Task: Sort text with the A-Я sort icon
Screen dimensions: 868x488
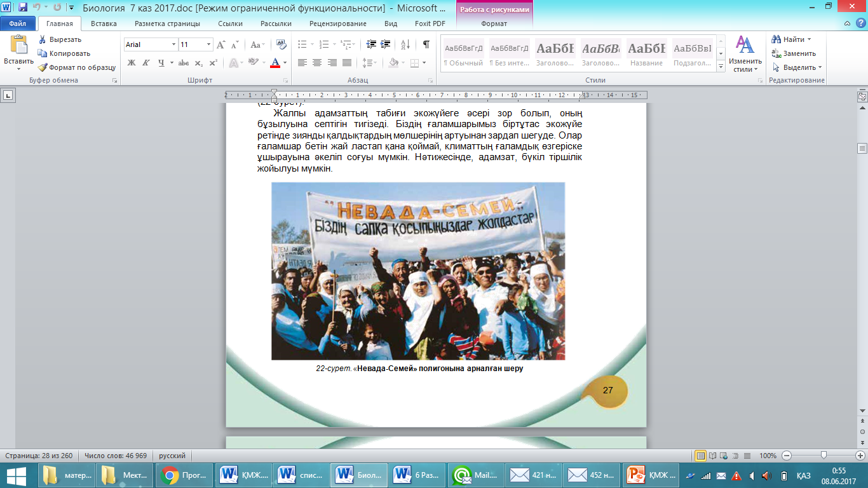Action: [x=405, y=44]
